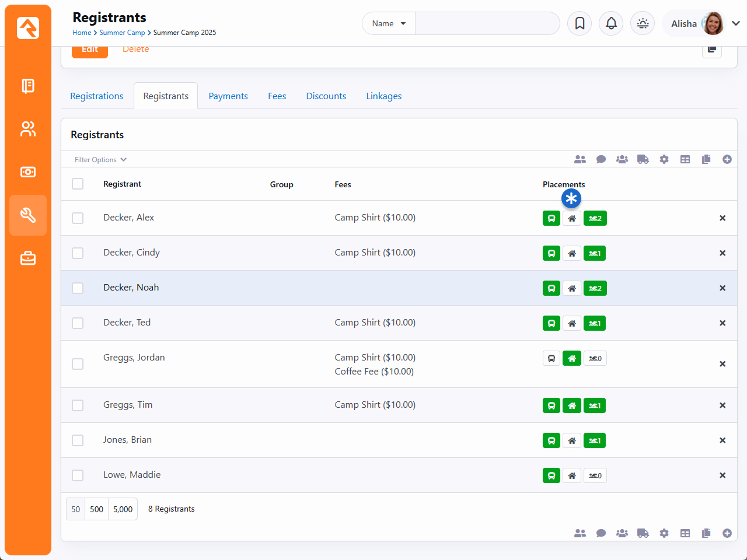Toggle bus placement for Greggs, Jordan

pyautogui.click(x=551, y=359)
